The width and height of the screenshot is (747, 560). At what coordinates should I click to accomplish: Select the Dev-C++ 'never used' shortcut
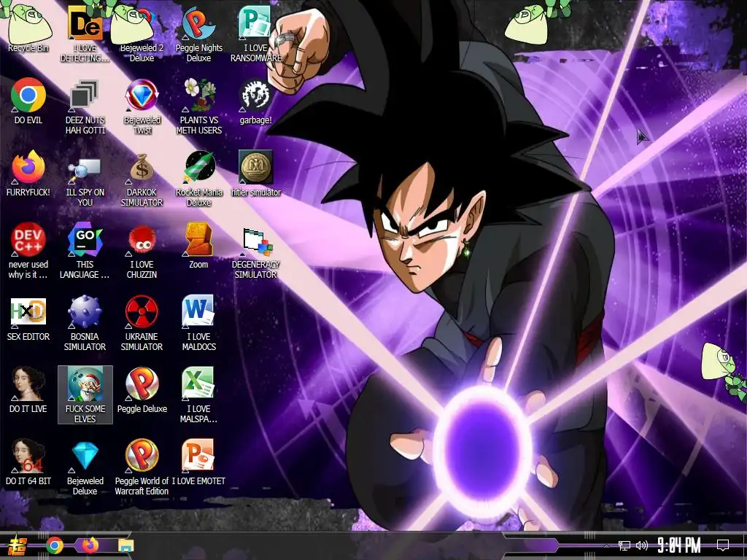(28, 252)
